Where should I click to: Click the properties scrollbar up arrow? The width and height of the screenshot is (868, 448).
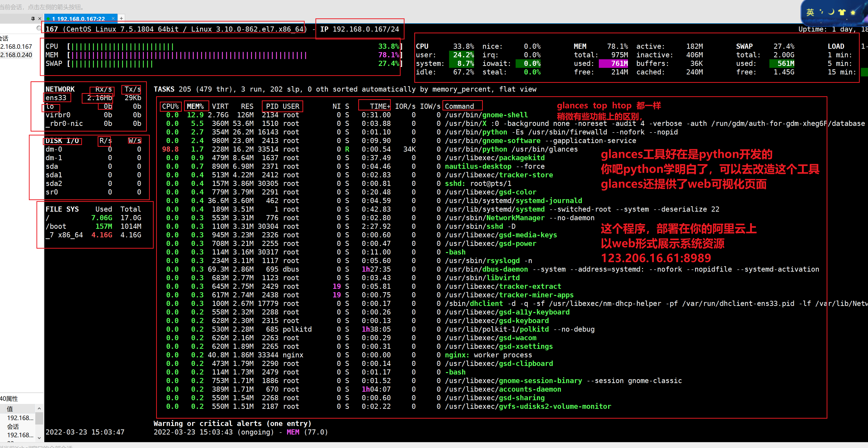click(x=39, y=409)
